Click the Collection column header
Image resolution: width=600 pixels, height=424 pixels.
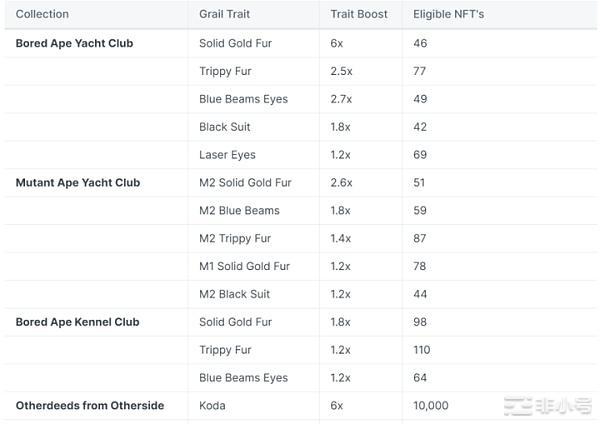pyautogui.click(x=43, y=14)
